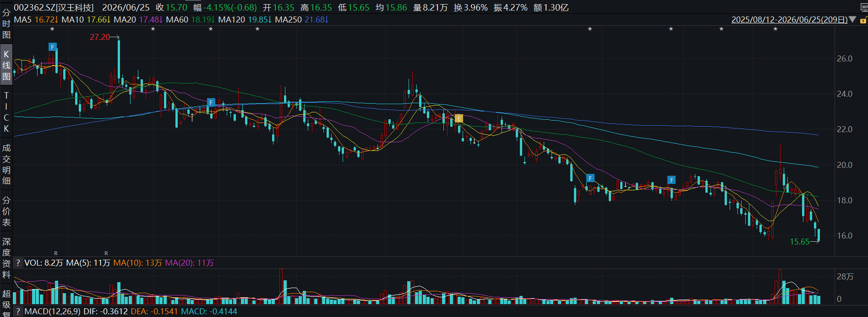
Task: Open the date range dropdown triangle
Action: 852,20
